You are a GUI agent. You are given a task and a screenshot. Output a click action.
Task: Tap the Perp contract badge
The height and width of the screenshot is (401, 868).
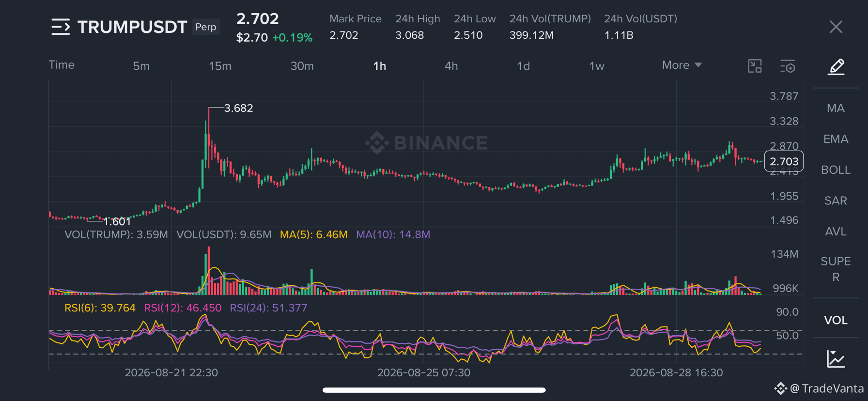pos(206,27)
